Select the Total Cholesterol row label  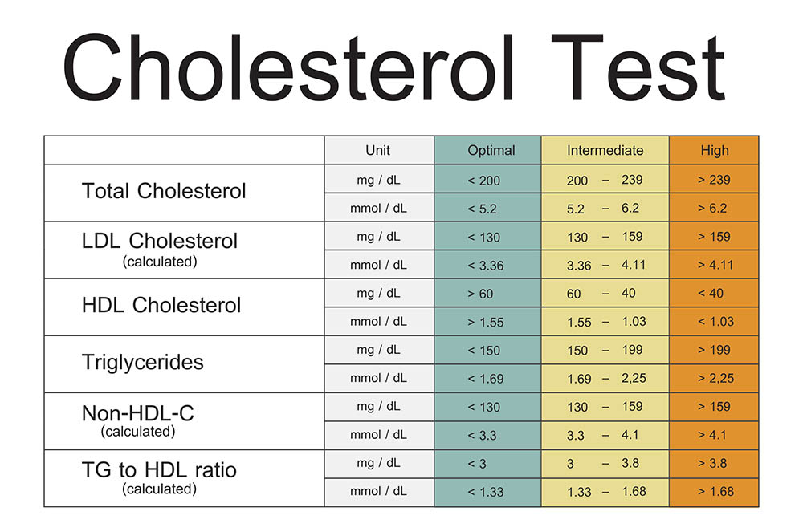tap(164, 191)
